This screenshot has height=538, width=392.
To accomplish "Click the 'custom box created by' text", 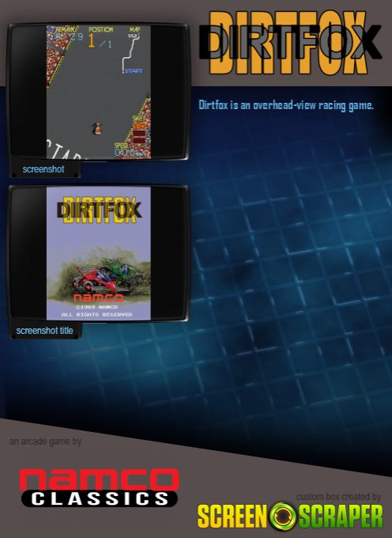I will pos(338,497).
